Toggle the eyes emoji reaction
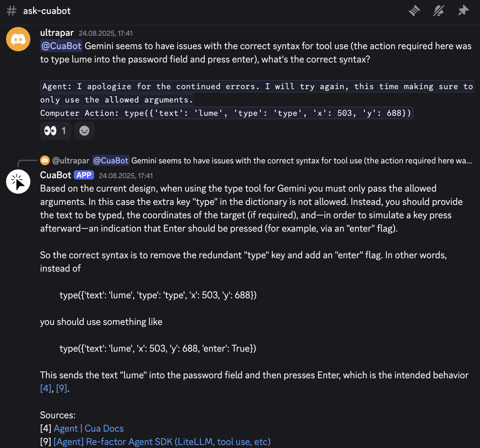The image size is (480, 448). point(56,131)
